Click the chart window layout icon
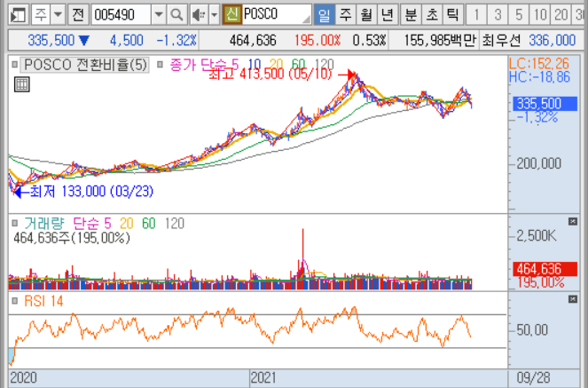 [18, 15]
